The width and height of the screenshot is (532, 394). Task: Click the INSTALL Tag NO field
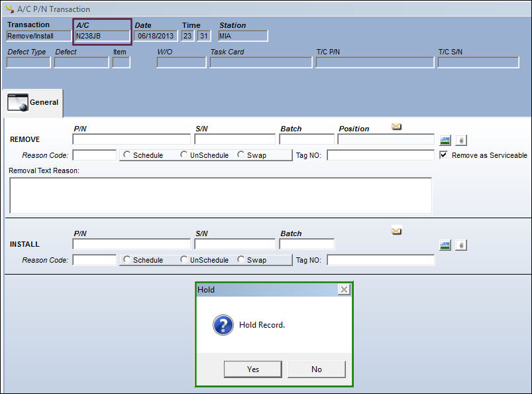(x=381, y=260)
